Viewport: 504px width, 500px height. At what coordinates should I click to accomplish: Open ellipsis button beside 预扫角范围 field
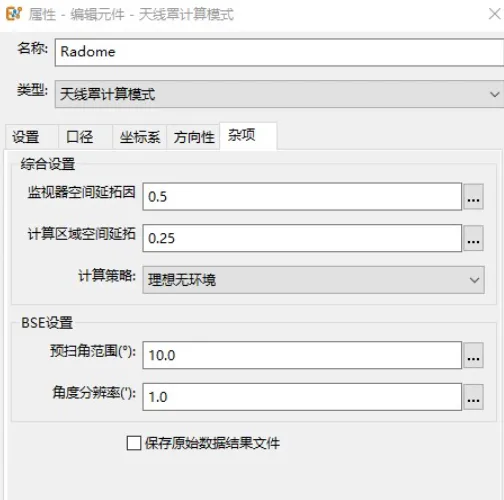coord(473,355)
